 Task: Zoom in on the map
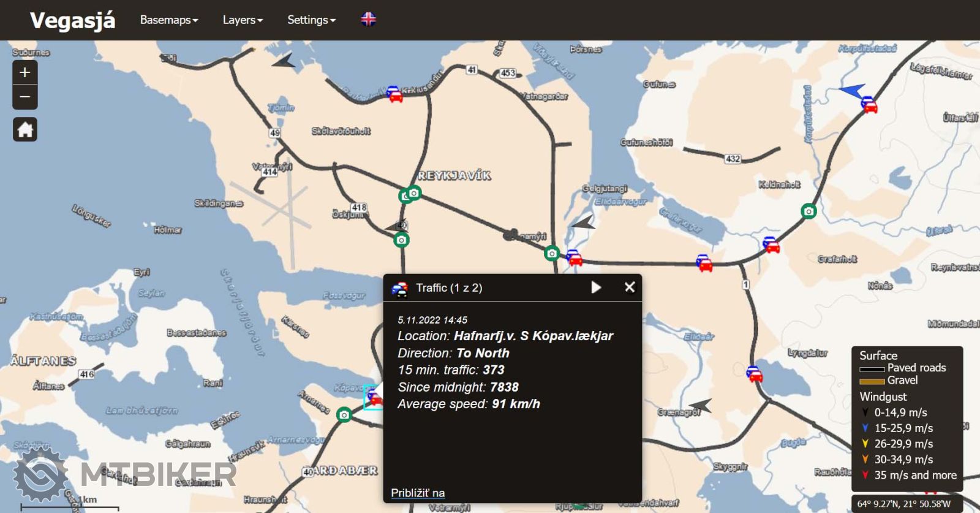tap(24, 72)
